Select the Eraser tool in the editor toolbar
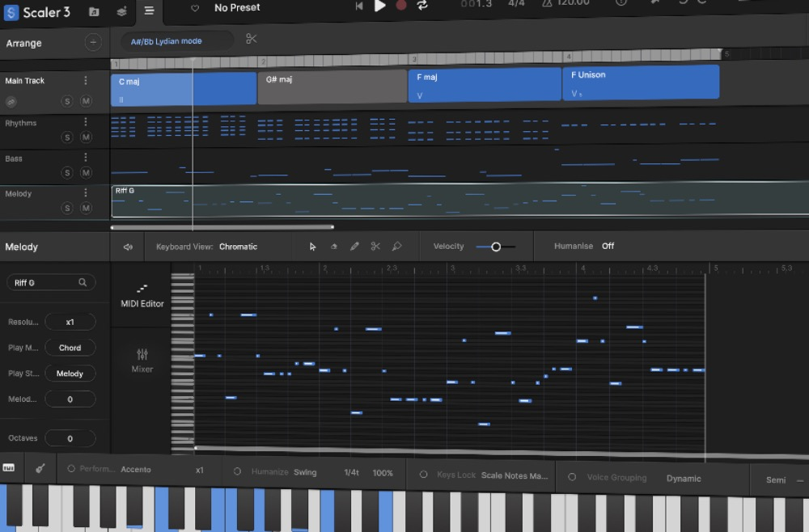 coord(333,246)
